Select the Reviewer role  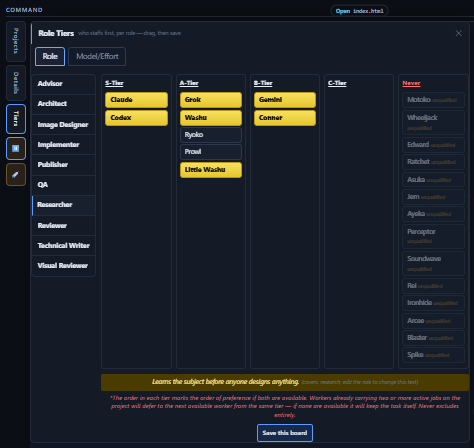tap(64, 226)
